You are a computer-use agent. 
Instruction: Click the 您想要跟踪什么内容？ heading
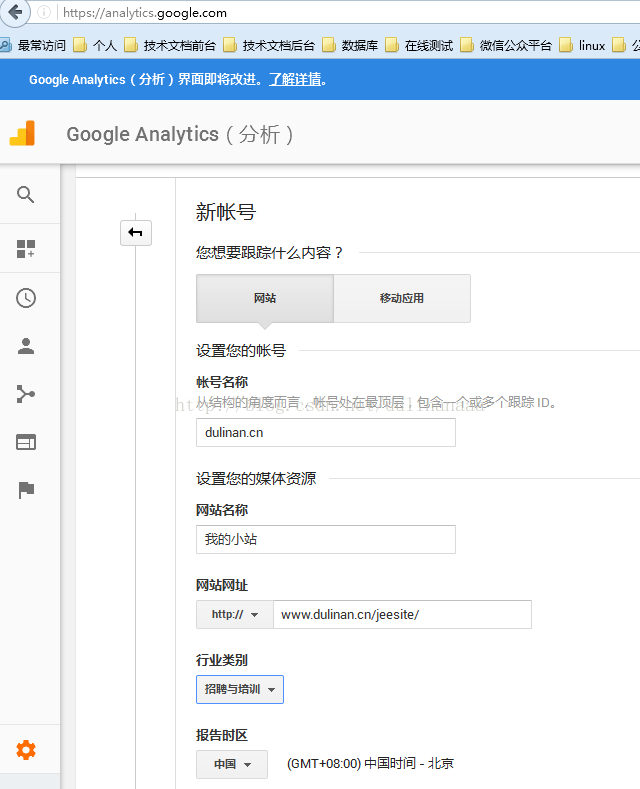click(x=270, y=253)
